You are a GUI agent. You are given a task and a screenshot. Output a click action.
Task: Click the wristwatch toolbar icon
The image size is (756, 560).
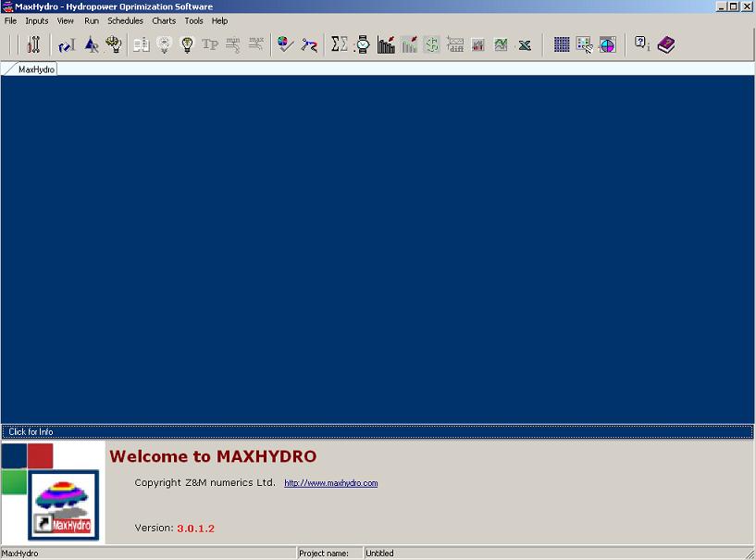(363, 44)
